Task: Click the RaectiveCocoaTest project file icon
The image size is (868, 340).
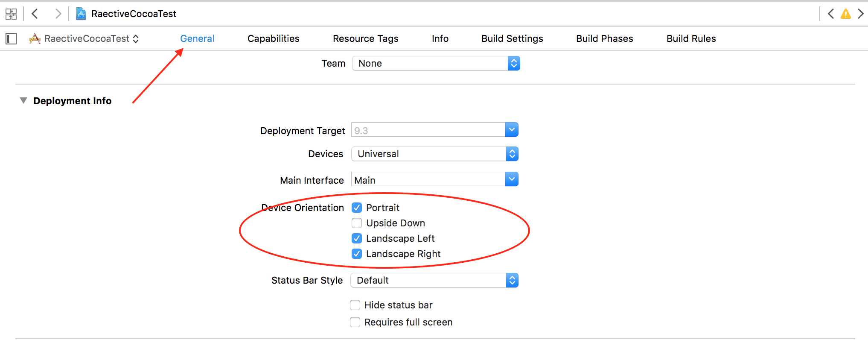Action: (x=81, y=14)
